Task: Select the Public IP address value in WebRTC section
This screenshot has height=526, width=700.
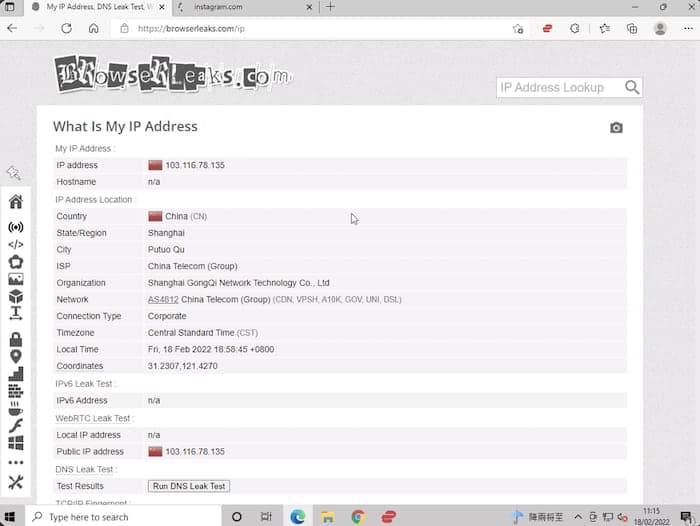Action: point(195,451)
